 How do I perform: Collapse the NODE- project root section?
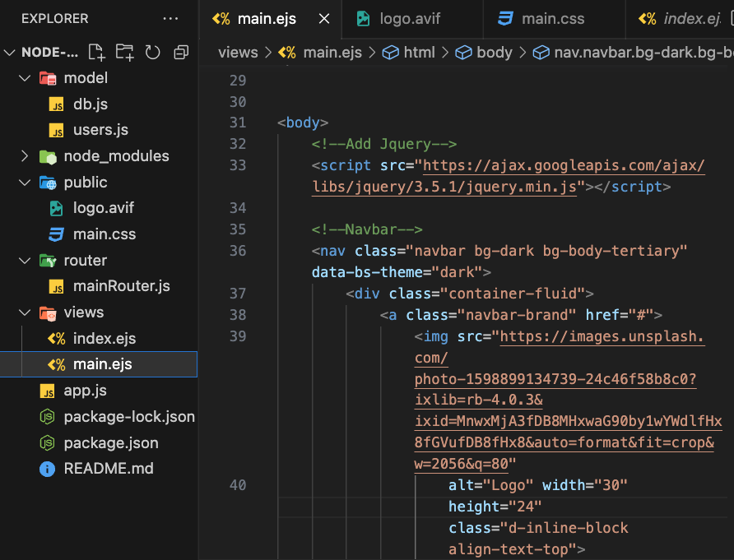(10, 53)
